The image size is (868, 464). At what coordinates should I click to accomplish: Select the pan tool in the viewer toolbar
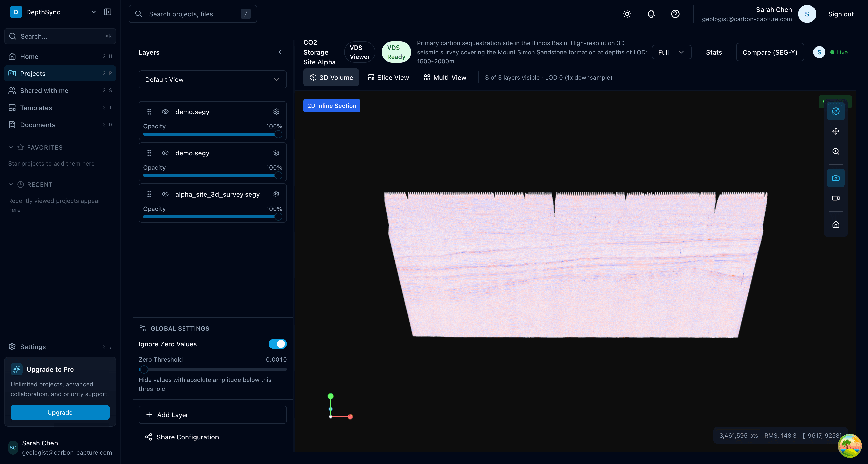pos(836,131)
